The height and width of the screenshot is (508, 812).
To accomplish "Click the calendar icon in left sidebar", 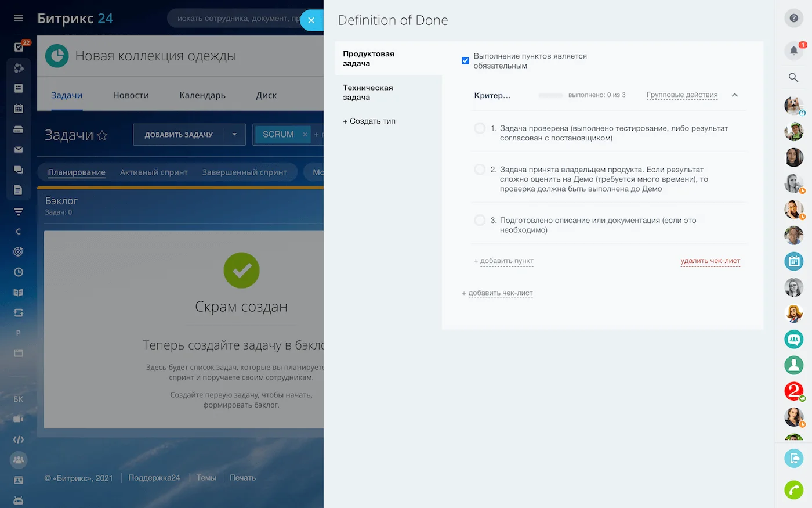I will [19, 109].
